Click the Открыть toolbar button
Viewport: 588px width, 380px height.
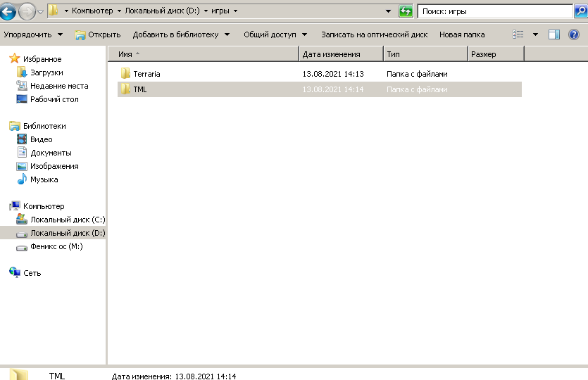click(x=97, y=35)
